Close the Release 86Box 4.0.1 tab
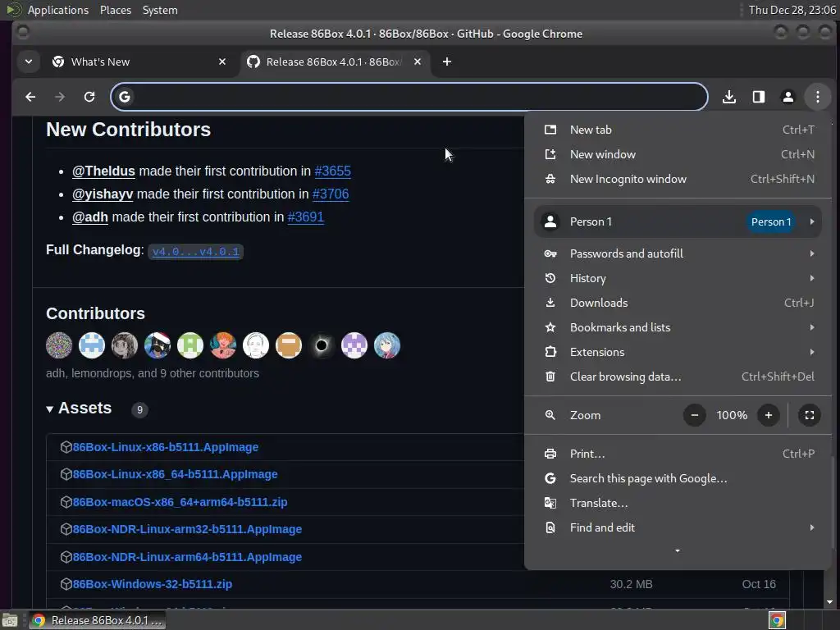Image resolution: width=840 pixels, height=630 pixels. [418, 62]
